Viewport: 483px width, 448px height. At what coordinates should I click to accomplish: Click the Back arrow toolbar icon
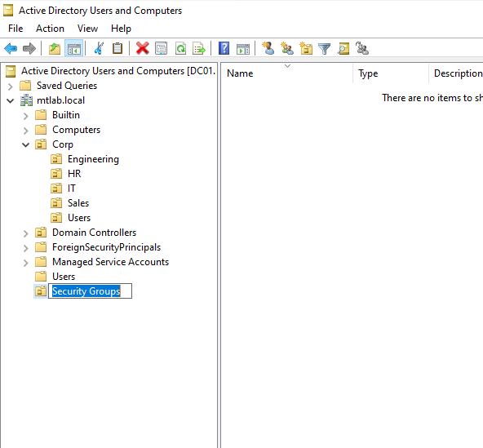tap(11, 48)
